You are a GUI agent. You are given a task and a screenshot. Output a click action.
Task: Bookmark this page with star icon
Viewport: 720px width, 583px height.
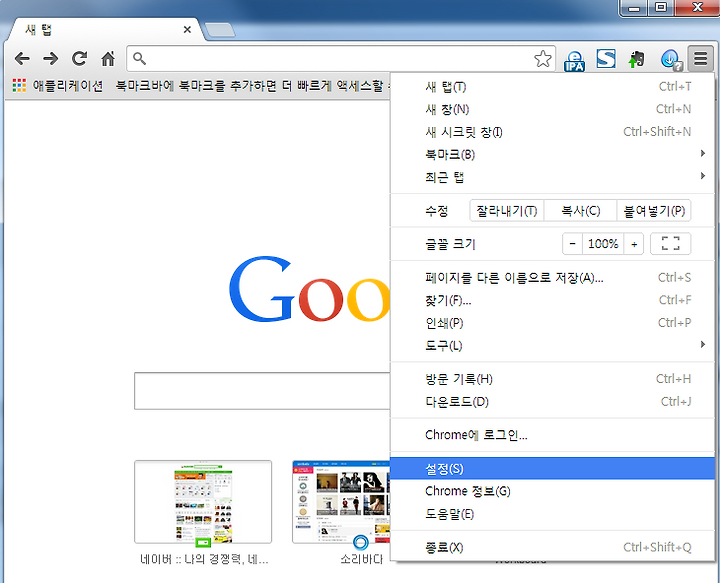543,59
